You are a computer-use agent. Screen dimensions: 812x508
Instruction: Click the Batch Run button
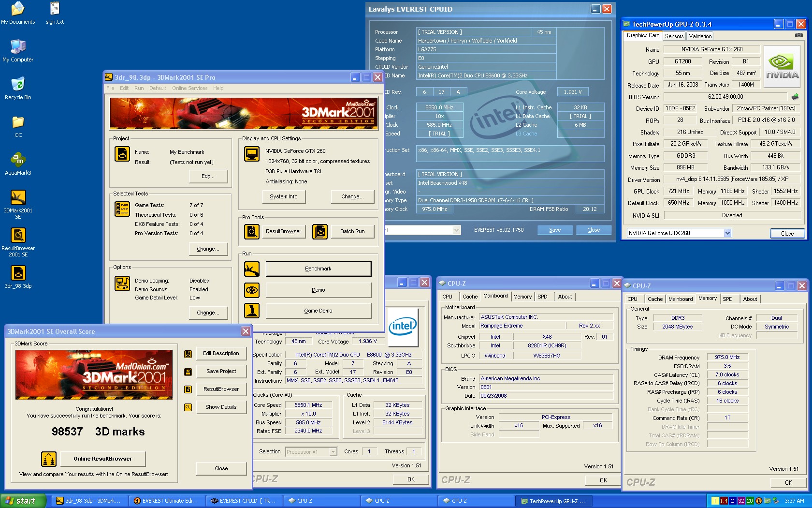(x=352, y=232)
